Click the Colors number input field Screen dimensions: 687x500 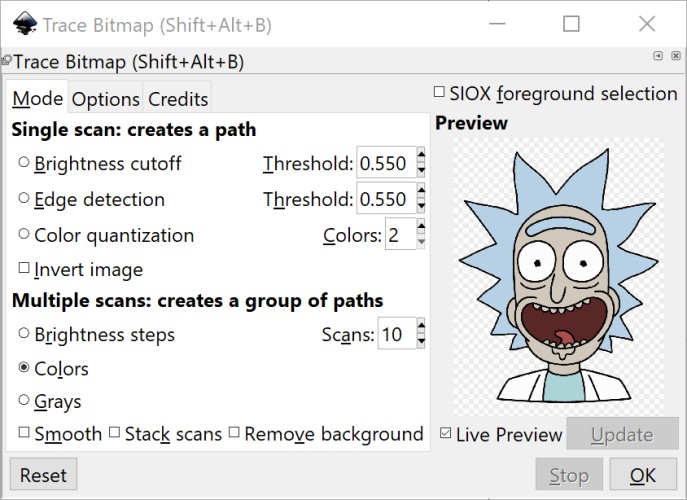(400, 234)
